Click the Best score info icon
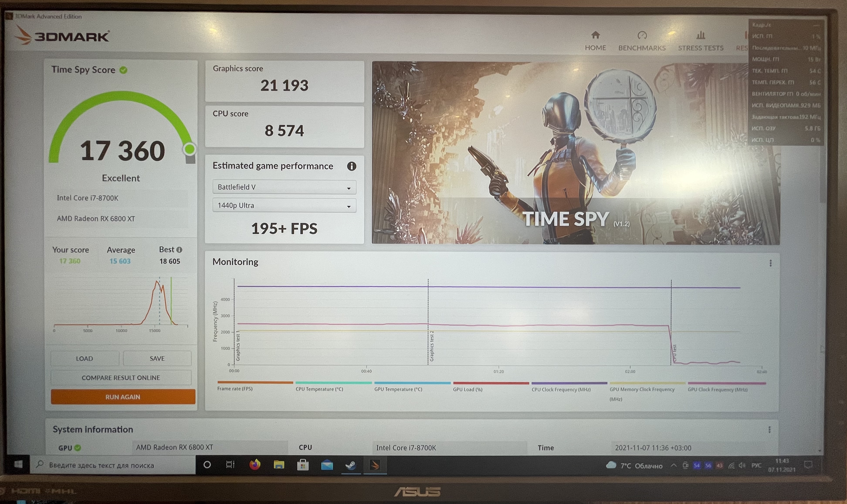The height and width of the screenshot is (504, 847). click(x=179, y=250)
